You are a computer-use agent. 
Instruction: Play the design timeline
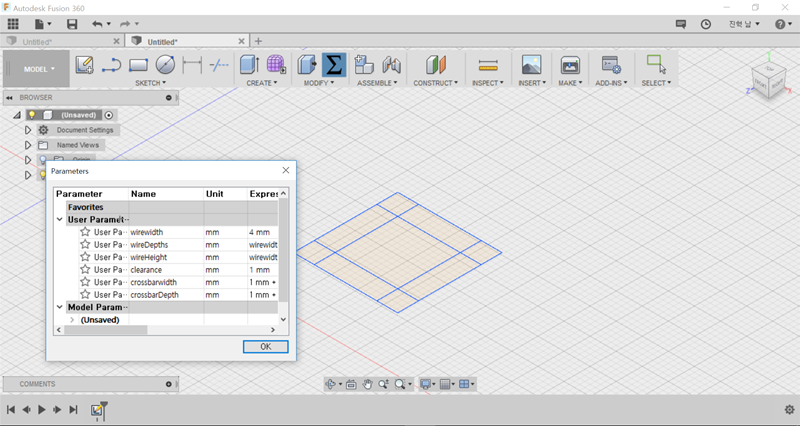42,409
